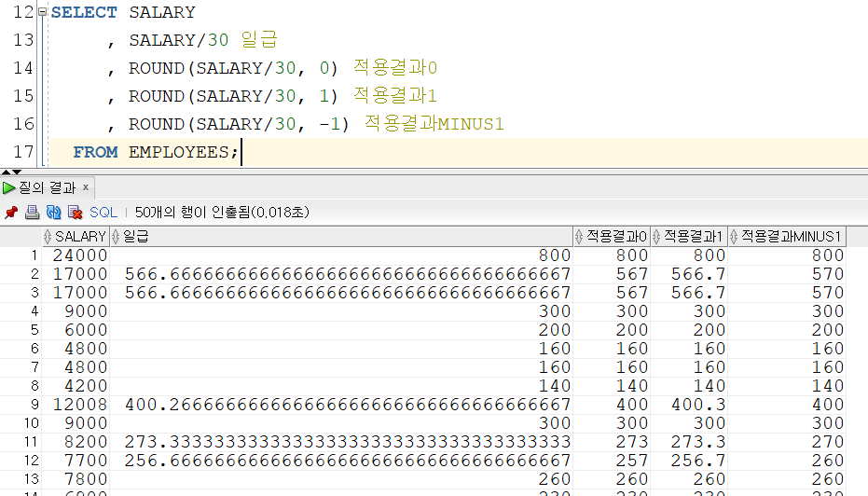Select 적용결과0 cell 800 in row 1
Screen dimensions: 868x496
pos(612,255)
